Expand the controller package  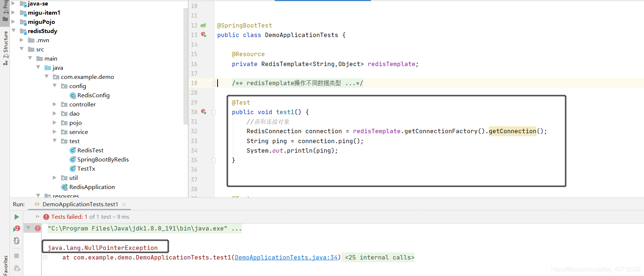point(55,104)
